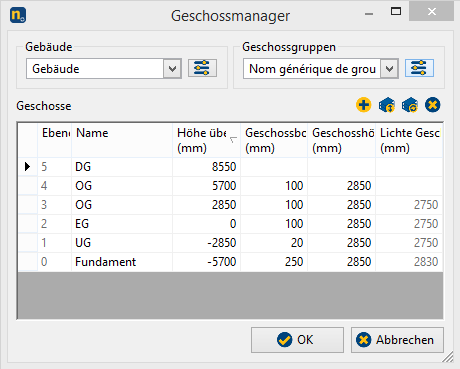This screenshot has height=369, width=460.
Task: Minimize the Geschossmanager window
Action: coord(369,13)
